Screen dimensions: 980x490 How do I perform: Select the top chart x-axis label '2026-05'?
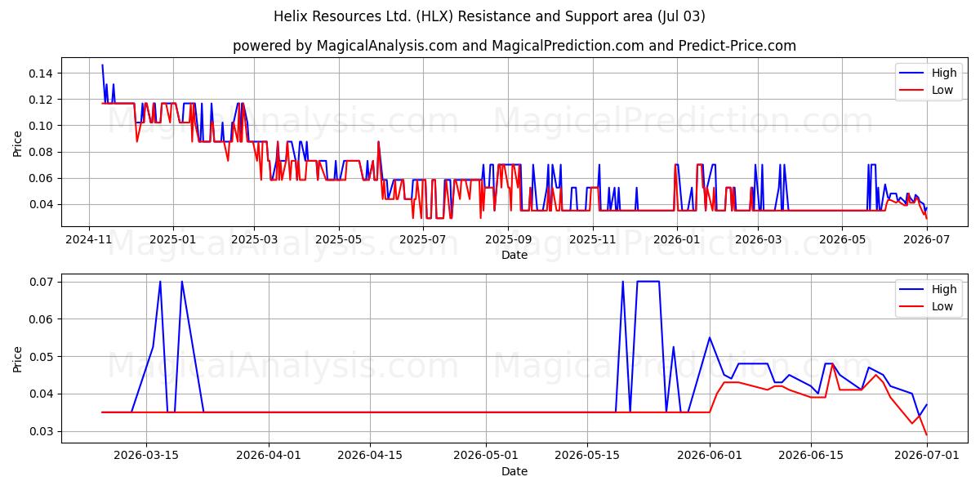pyautogui.click(x=843, y=239)
